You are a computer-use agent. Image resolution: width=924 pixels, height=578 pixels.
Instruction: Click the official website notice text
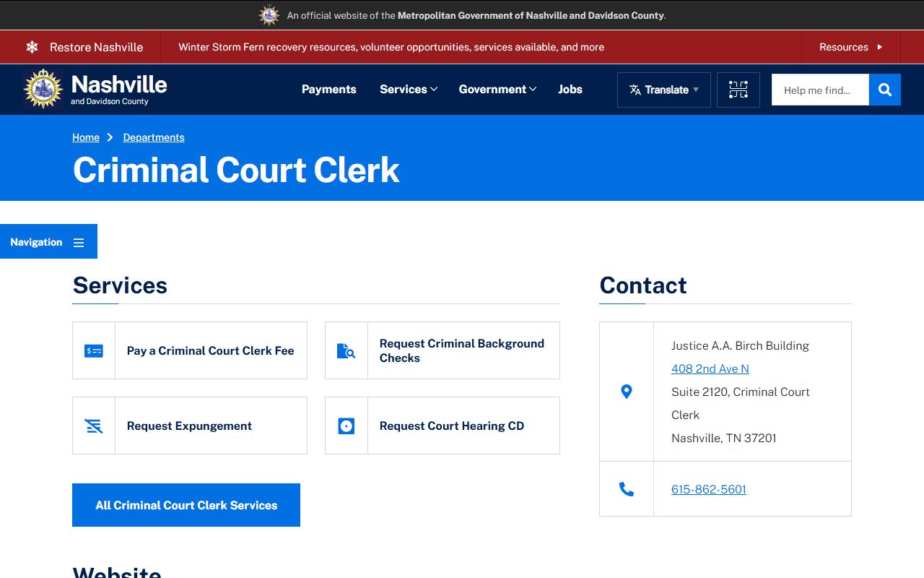[x=476, y=15]
